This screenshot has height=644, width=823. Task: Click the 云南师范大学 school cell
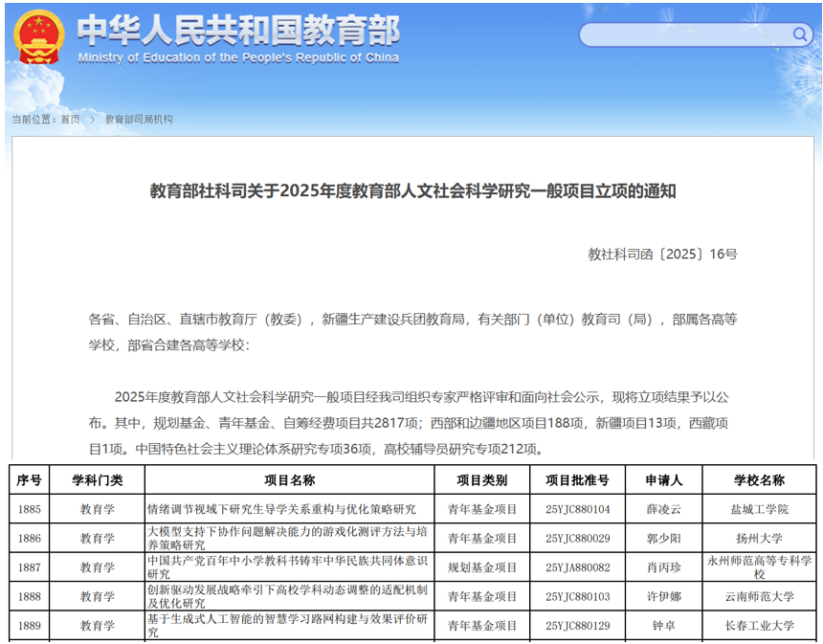point(759,597)
